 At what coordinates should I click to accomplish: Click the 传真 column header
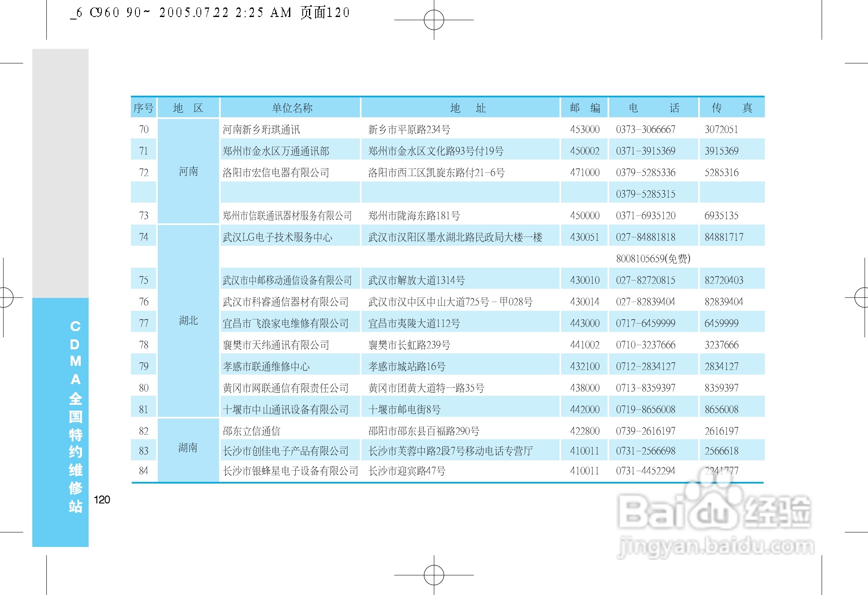click(732, 108)
